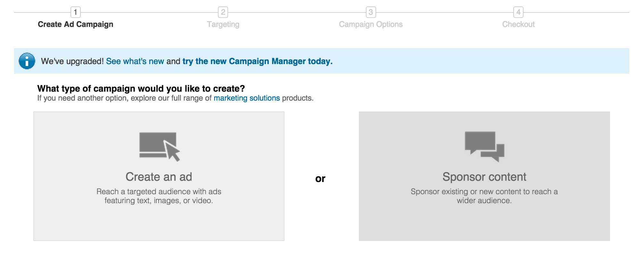Click the Create Ad Campaign step label
Viewport: 644px width, 257px height.
coord(76,24)
